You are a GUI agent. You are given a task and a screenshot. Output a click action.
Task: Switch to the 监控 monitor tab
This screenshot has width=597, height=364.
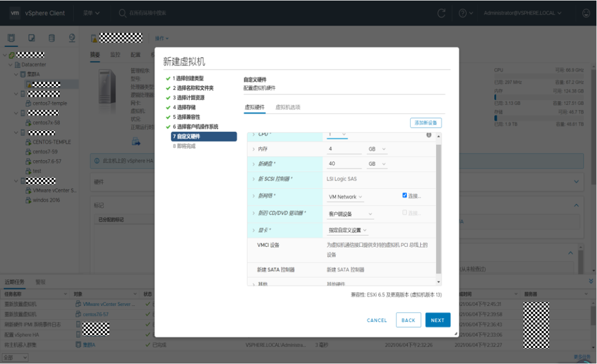point(115,55)
